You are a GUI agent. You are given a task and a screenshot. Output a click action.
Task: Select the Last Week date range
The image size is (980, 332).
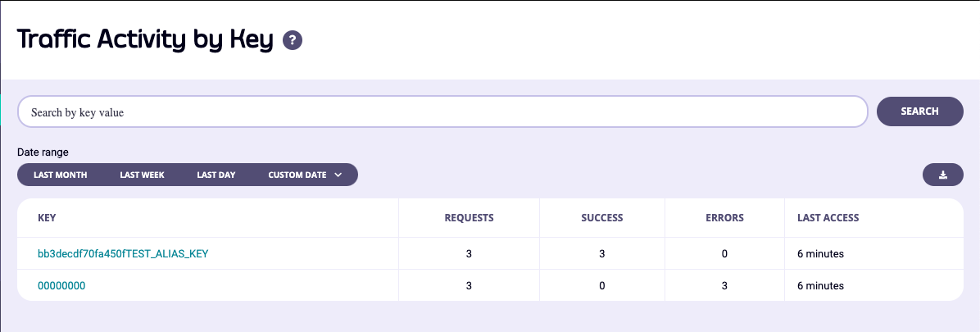142,175
